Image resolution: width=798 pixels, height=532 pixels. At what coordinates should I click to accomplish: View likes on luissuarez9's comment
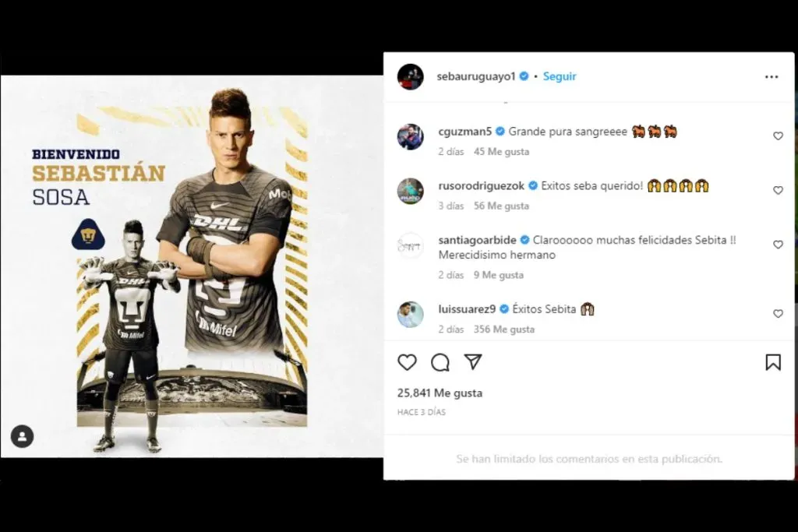point(504,329)
